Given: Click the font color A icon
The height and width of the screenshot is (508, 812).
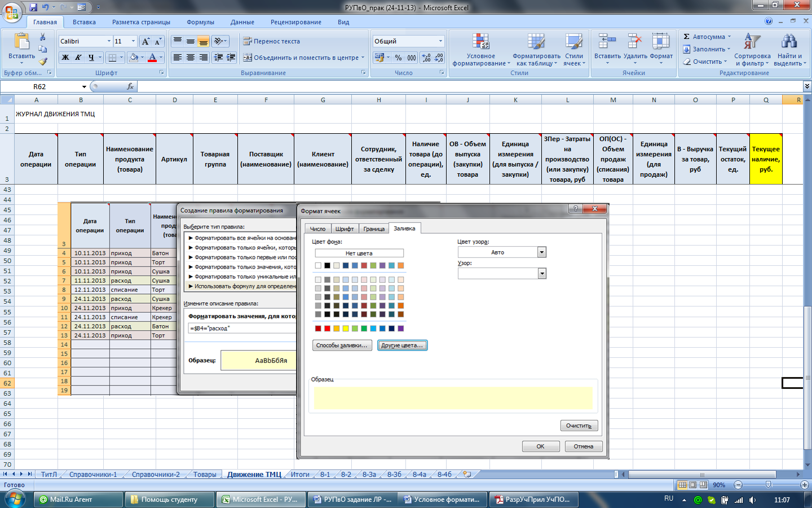Looking at the screenshot, I should pyautogui.click(x=152, y=58).
